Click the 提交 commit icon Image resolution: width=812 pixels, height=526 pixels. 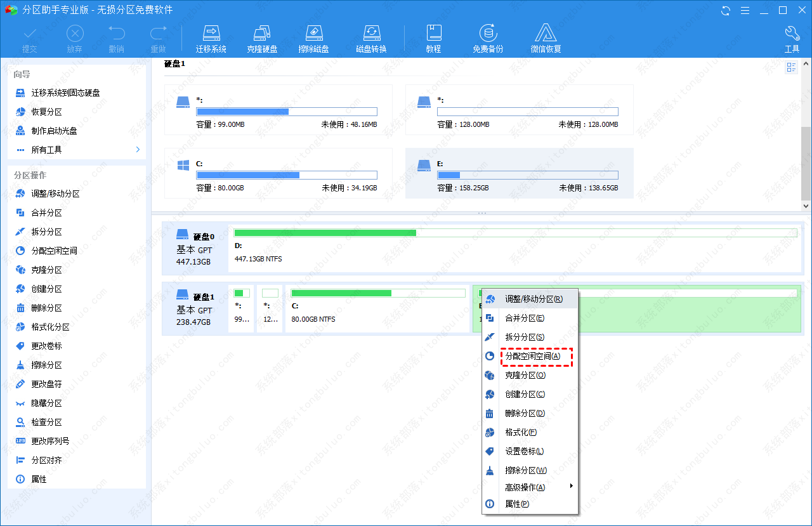30,37
